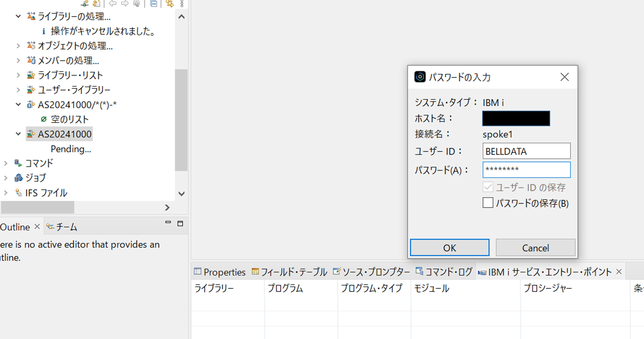Click the forward arrow toolbar icon
This screenshot has height=339, width=644.
click(x=125, y=3)
